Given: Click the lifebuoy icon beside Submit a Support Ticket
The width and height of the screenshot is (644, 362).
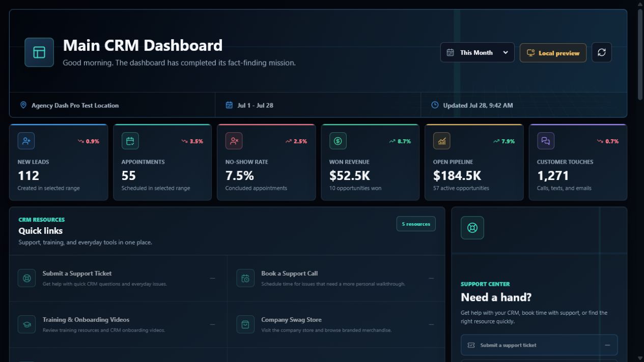Looking at the screenshot, I should point(26,278).
